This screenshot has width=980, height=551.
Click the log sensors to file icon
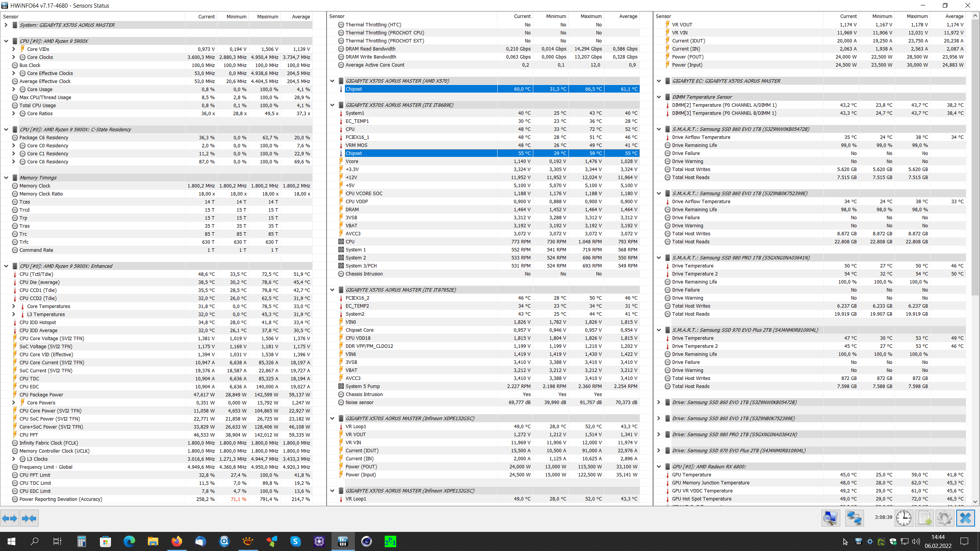point(924,518)
